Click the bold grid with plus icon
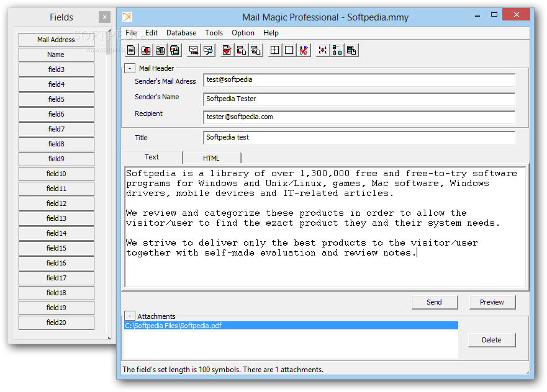 [x=275, y=50]
